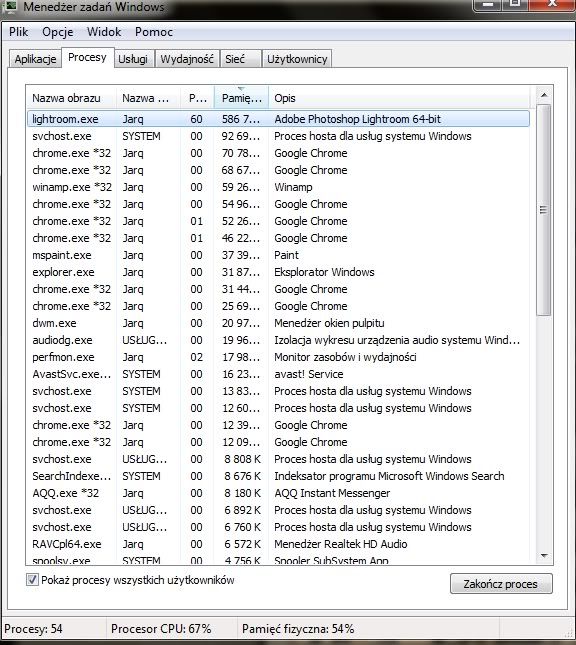Select the perfmon.exe process row
The image size is (576, 645).
pyautogui.click(x=278, y=357)
